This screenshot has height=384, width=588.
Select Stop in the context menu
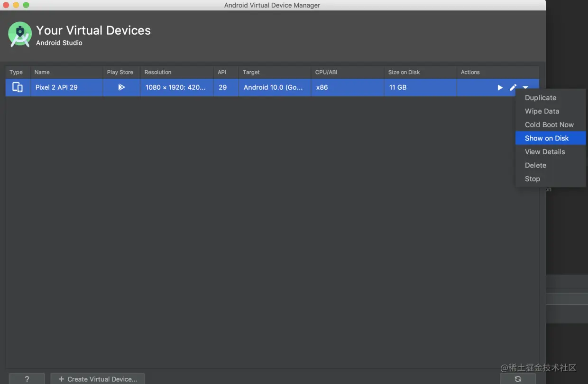pyautogui.click(x=550, y=179)
